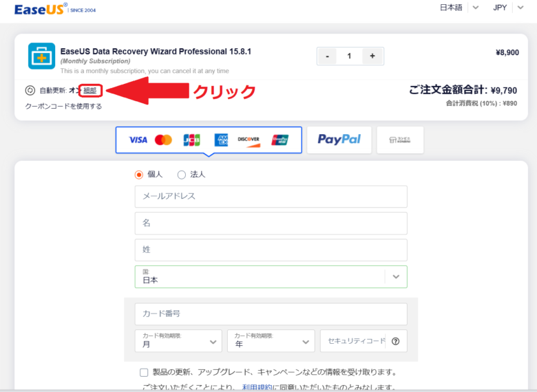This screenshot has height=392, width=537.
Task: Click the ¥8,900 product price
Action: [507, 53]
